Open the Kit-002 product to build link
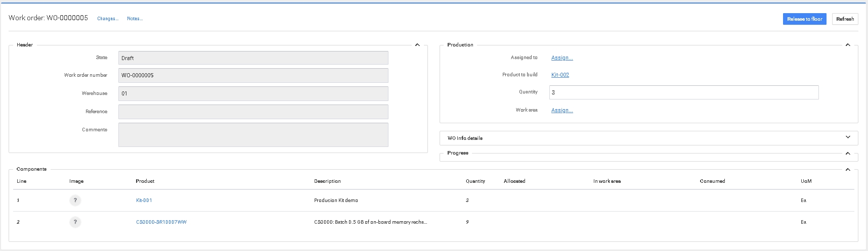This screenshot has width=868, height=251. (x=560, y=75)
